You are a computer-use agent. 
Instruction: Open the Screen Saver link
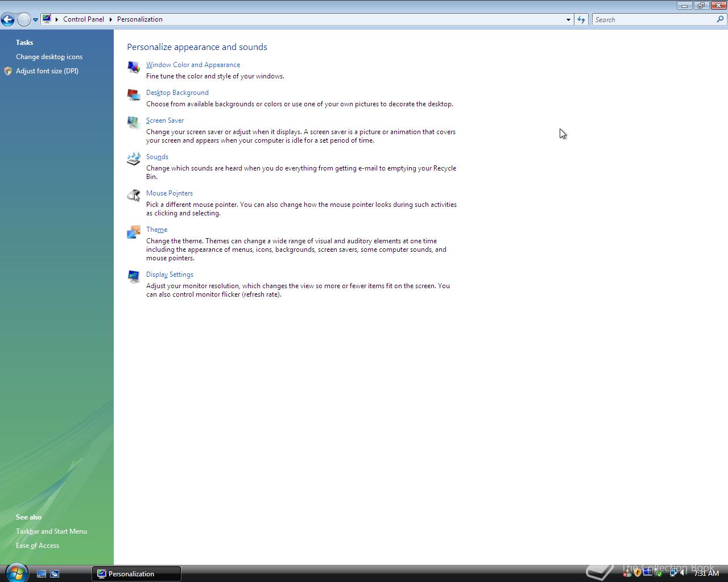(x=165, y=120)
